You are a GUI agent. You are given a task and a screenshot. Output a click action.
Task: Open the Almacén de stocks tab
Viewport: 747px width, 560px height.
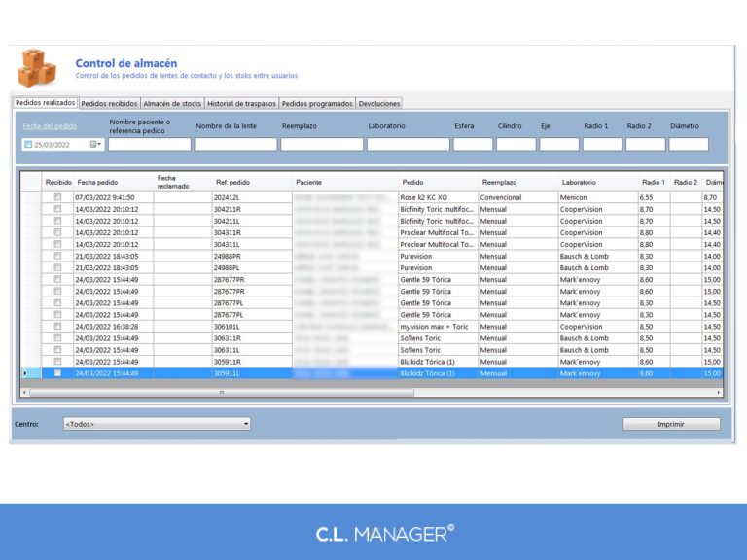(x=172, y=103)
